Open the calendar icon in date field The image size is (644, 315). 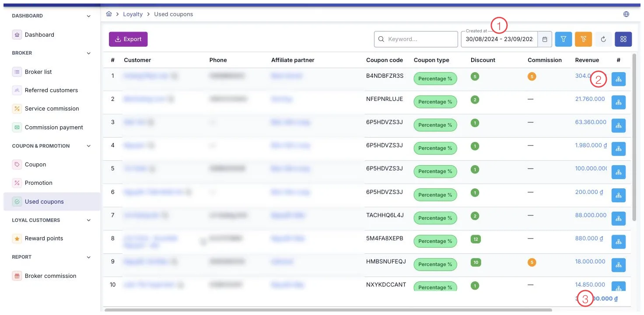(545, 39)
